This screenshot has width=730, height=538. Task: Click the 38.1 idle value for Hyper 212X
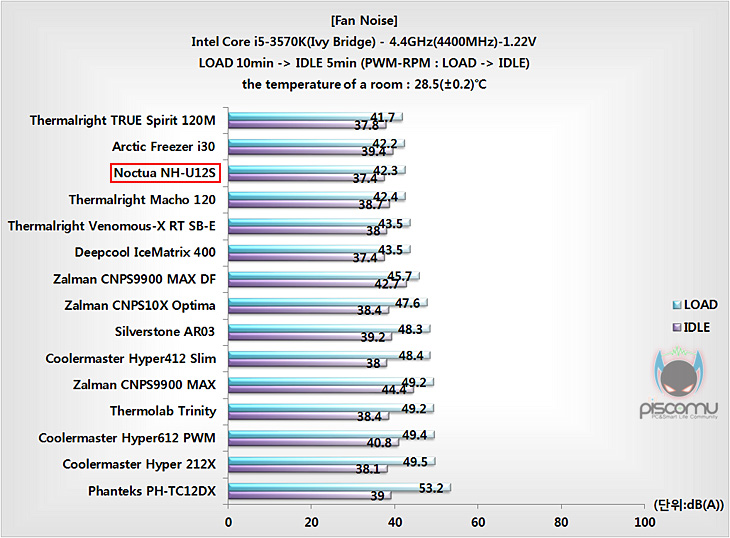tap(368, 469)
